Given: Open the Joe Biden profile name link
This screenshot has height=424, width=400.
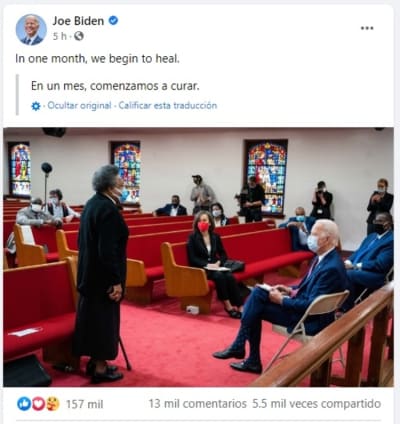Looking at the screenshot, I should click(78, 21).
